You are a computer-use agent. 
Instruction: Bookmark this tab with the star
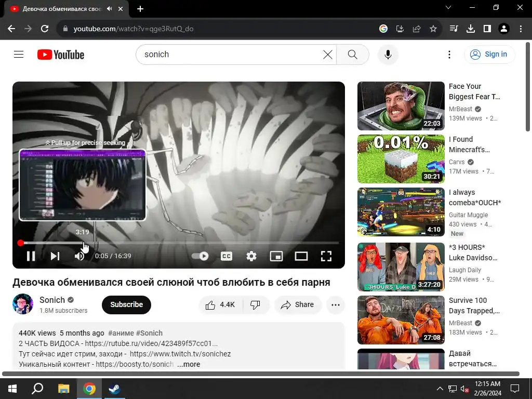(433, 29)
